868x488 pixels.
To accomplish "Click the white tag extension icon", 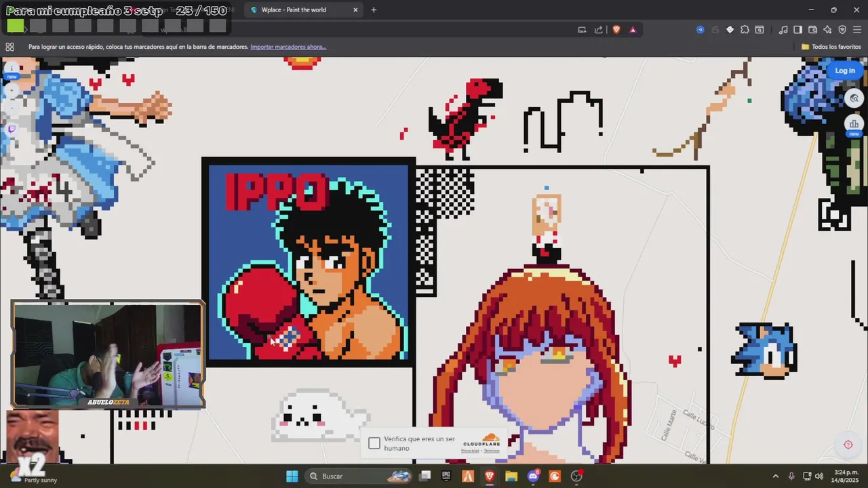I will tap(730, 30).
